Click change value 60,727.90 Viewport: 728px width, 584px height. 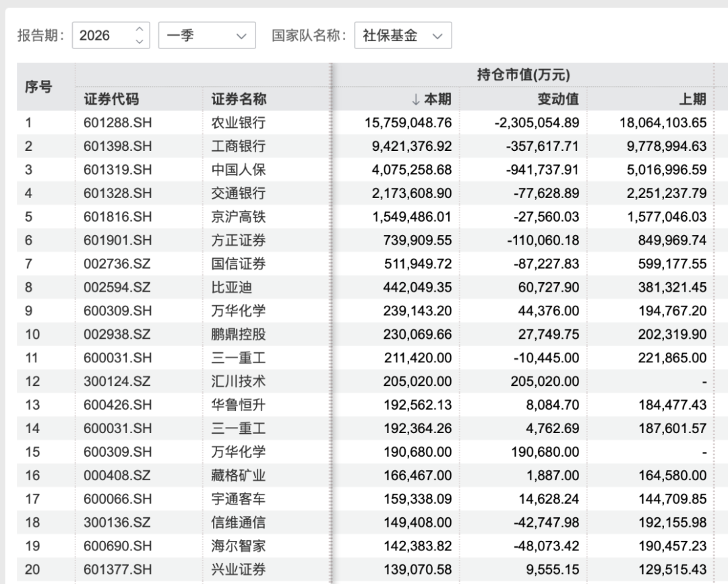tap(549, 287)
